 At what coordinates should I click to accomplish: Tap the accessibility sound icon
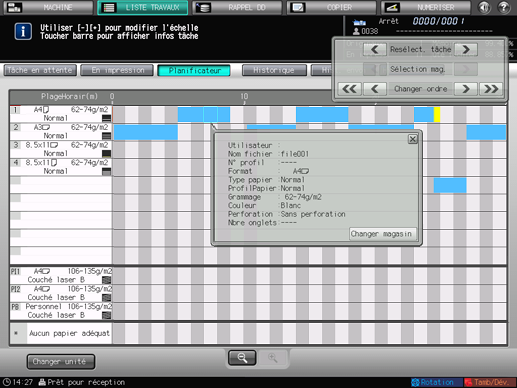[484, 7]
